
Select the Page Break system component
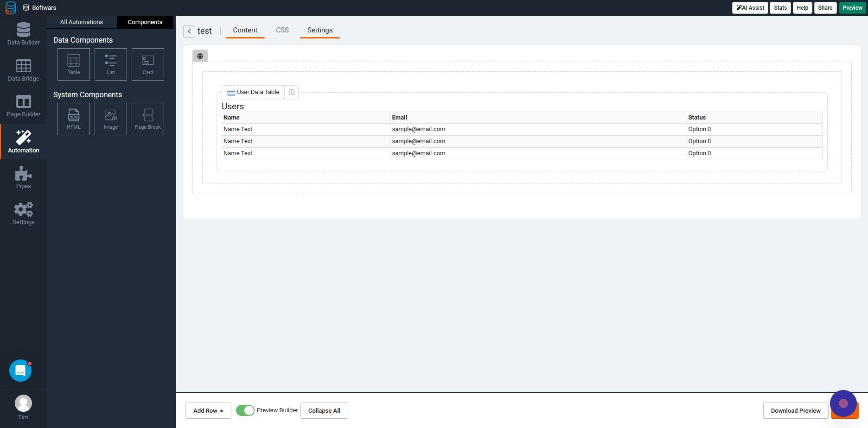[147, 119]
